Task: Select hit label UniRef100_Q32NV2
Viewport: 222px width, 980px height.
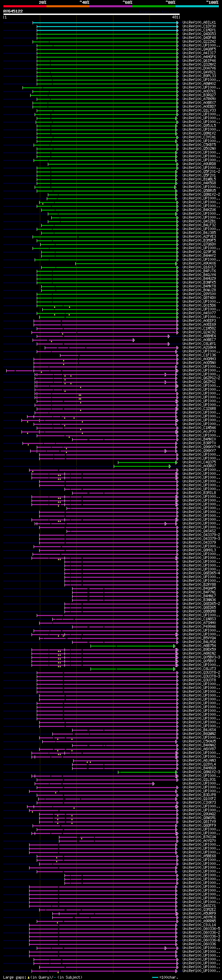Action: click(199, 65)
